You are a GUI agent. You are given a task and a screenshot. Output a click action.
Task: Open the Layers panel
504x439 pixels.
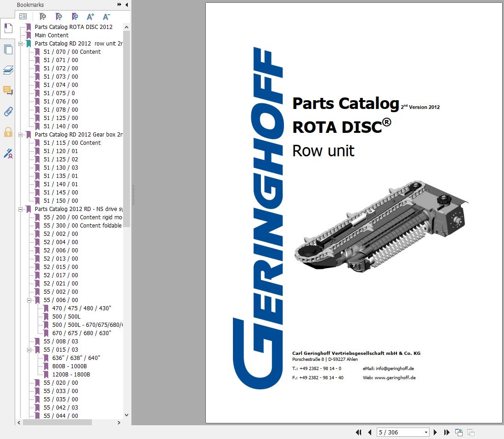(x=8, y=70)
